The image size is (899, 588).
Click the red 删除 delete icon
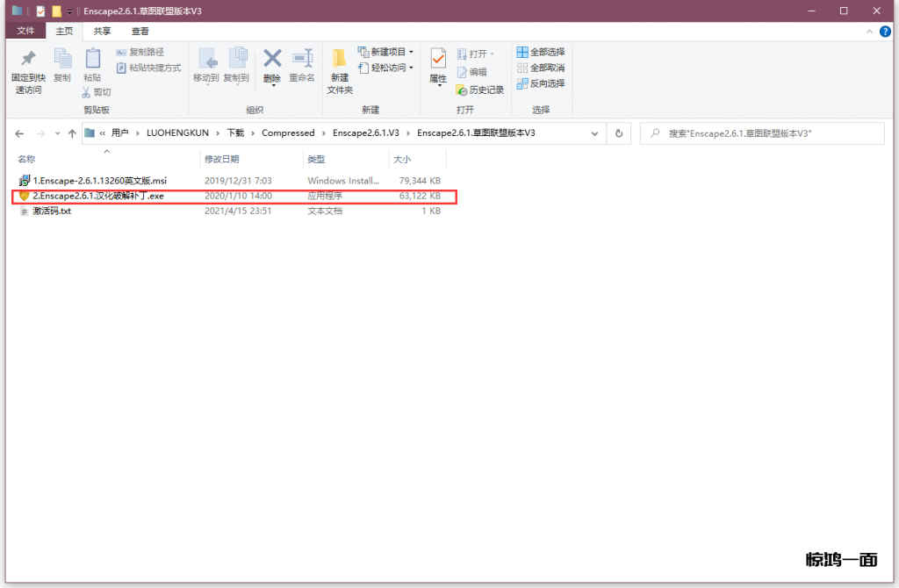pos(272,60)
